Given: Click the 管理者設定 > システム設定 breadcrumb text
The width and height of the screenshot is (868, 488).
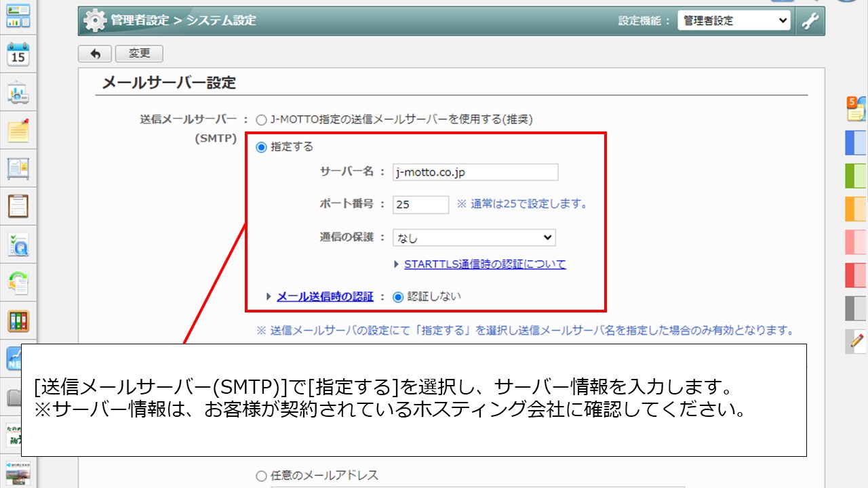Looking at the screenshot, I should tap(184, 20).
